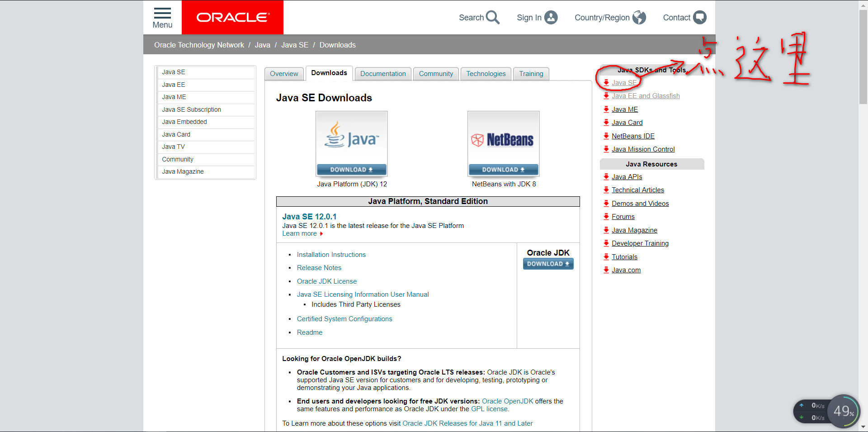Click the red icon beside Technical Articles
The width and height of the screenshot is (868, 432).
click(606, 190)
